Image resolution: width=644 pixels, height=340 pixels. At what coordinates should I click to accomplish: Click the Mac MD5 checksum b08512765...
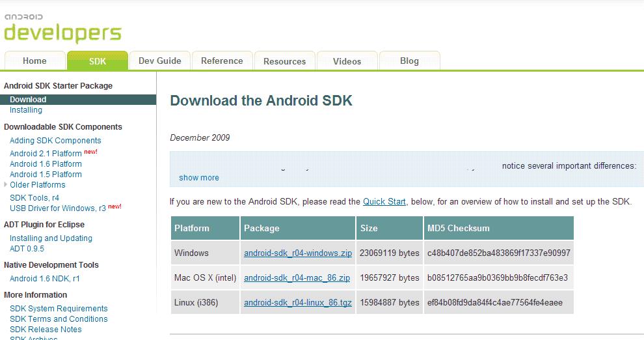(498, 278)
